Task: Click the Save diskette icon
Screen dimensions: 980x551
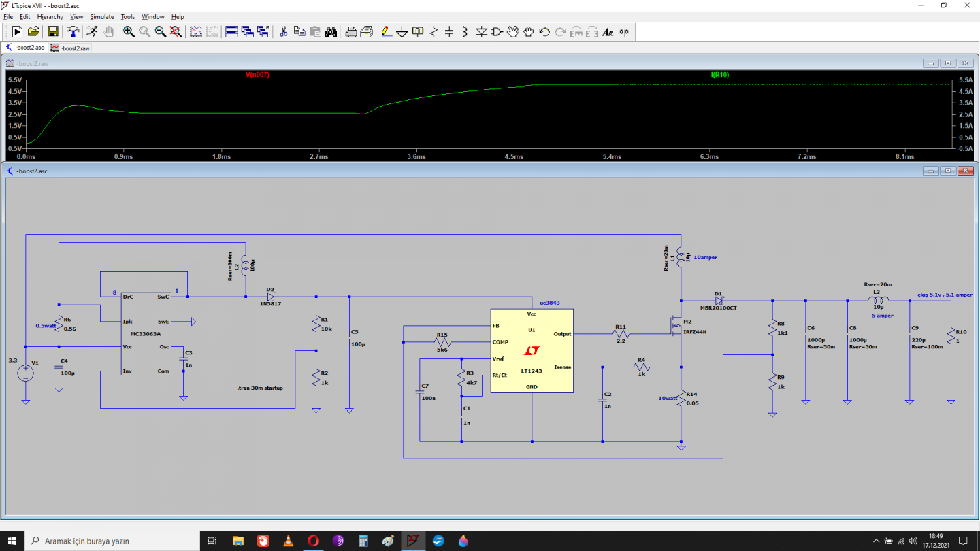Action: coord(52,31)
